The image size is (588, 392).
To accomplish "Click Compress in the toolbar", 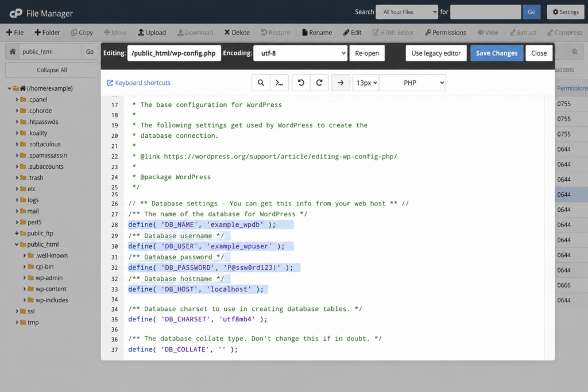I will pos(565,33).
